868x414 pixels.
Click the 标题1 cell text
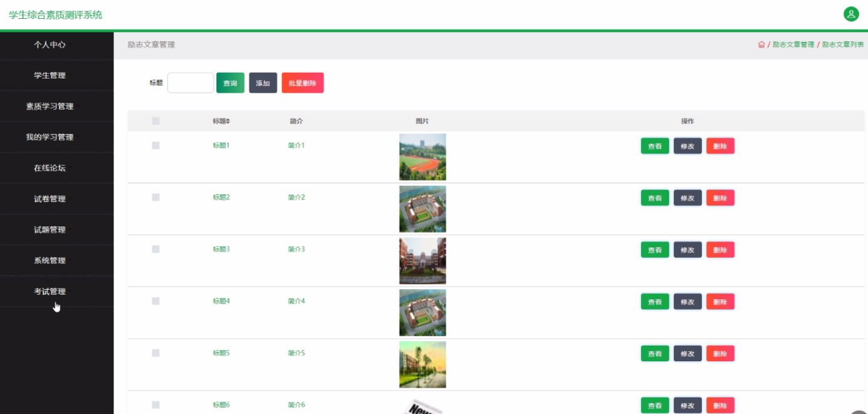point(221,146)
